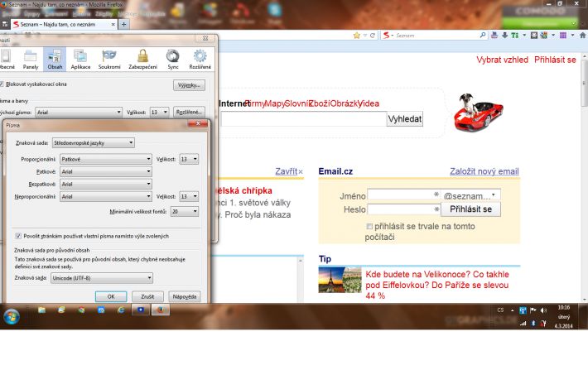Click the volume icon in system tray

pos(543,310)
